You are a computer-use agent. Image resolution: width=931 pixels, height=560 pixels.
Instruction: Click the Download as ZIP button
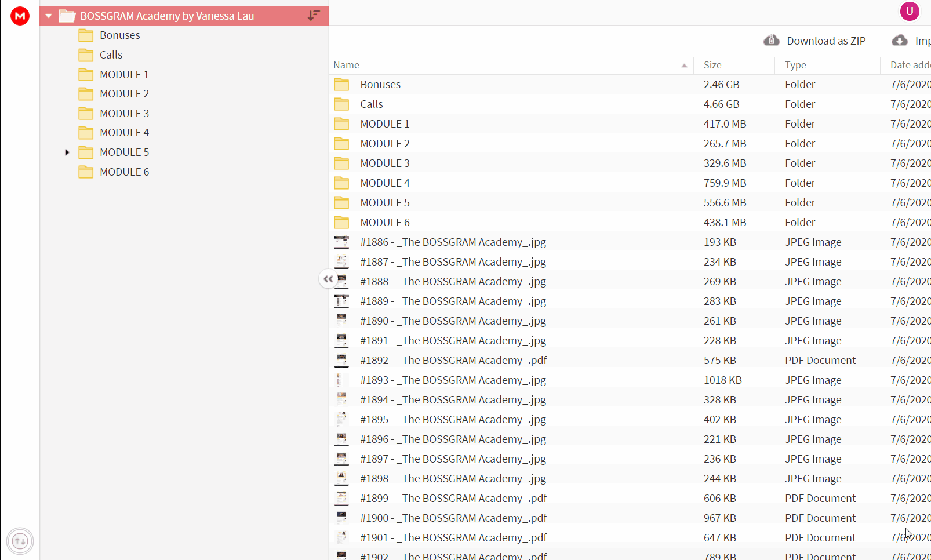814,41
